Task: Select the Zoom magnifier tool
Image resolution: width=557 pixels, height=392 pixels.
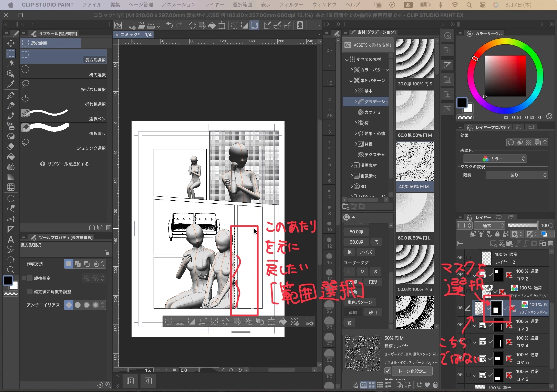Action: pos(11,269)
